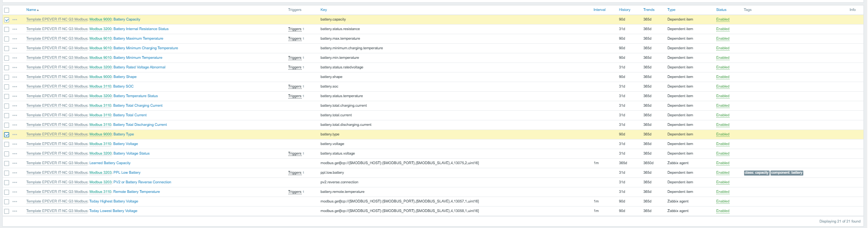Viewport: 868px width, 228px height.
Task: Open the three-dot menu for Battery Capacity row
Action: pyautogui.click(x=15, y=20)
